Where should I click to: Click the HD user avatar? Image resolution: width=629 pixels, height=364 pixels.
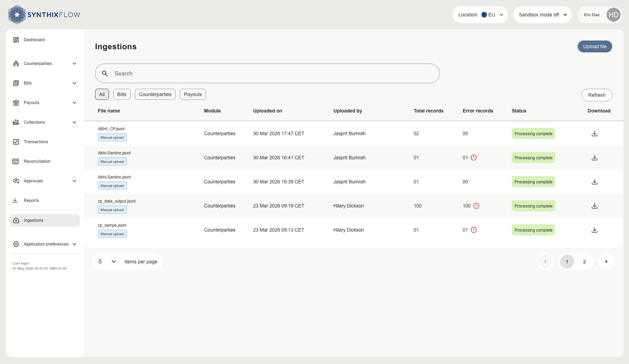pyautogui.click(x=614, y=15)
